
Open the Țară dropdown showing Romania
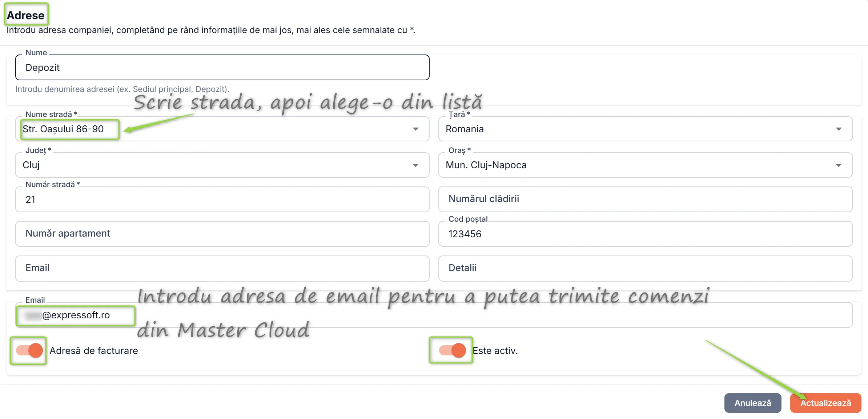[x=645, y=129]
